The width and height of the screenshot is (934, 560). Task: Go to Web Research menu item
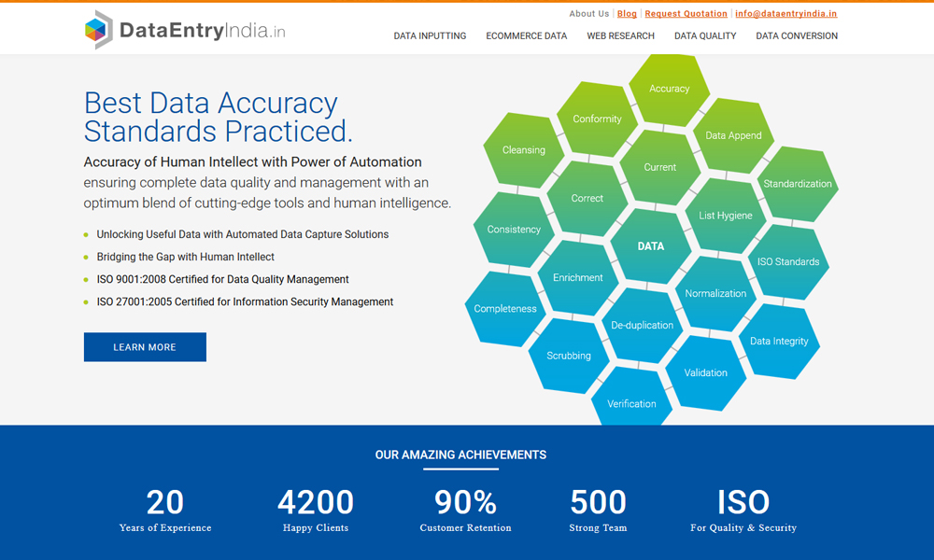coord(620,36)
